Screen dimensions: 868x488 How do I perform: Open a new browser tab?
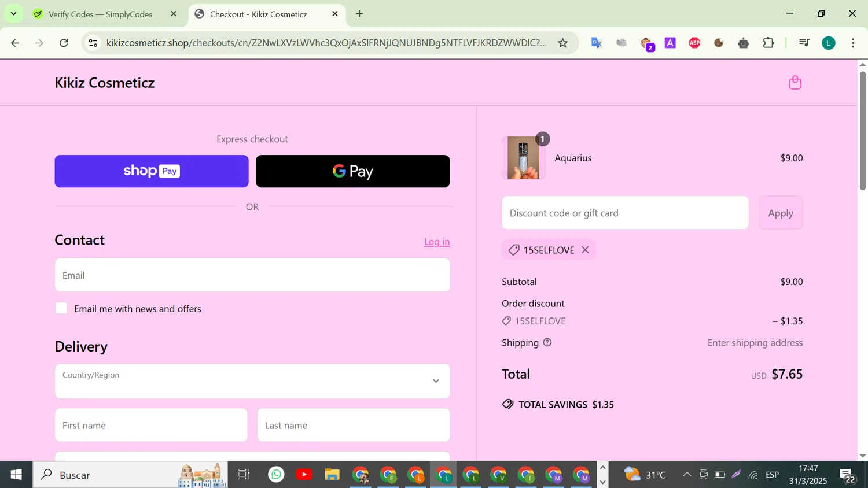[359, 14]
